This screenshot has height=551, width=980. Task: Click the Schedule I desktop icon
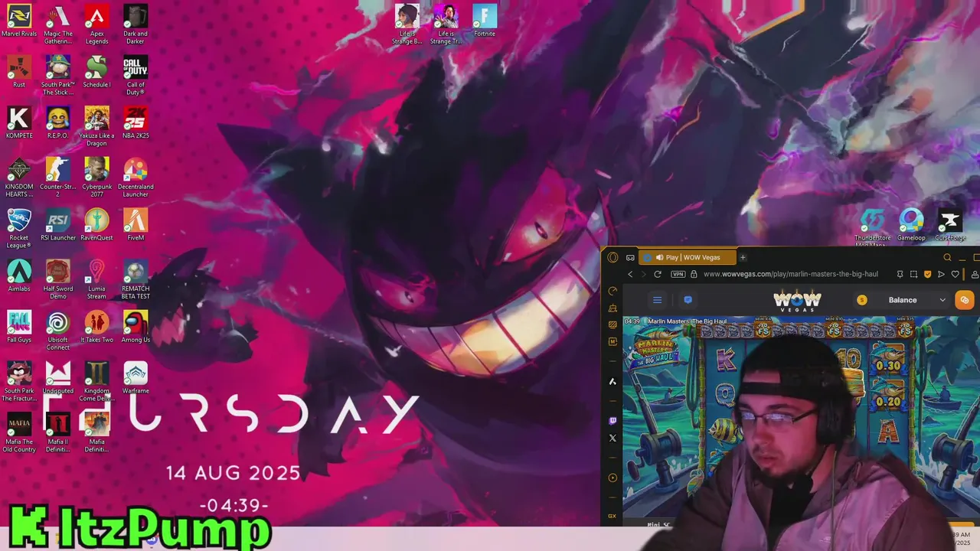pyautogui.click(x=96, y=72)
